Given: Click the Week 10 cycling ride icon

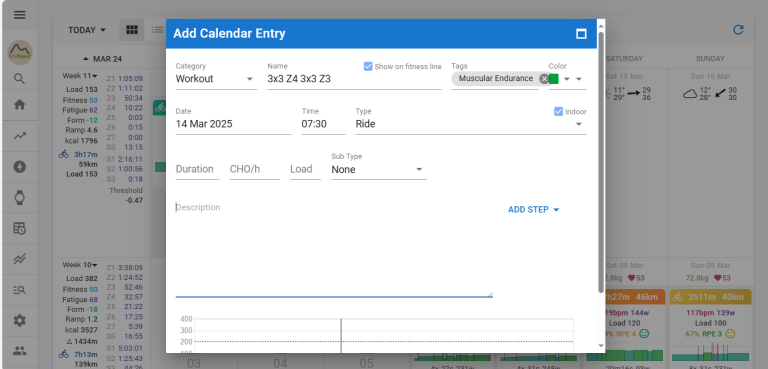Looking at the screenshot, I should [64, 354].
